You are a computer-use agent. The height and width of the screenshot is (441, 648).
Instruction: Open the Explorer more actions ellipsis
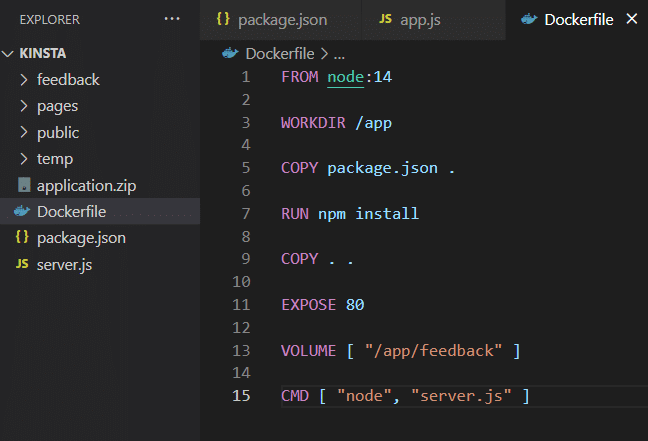[172, 19]
